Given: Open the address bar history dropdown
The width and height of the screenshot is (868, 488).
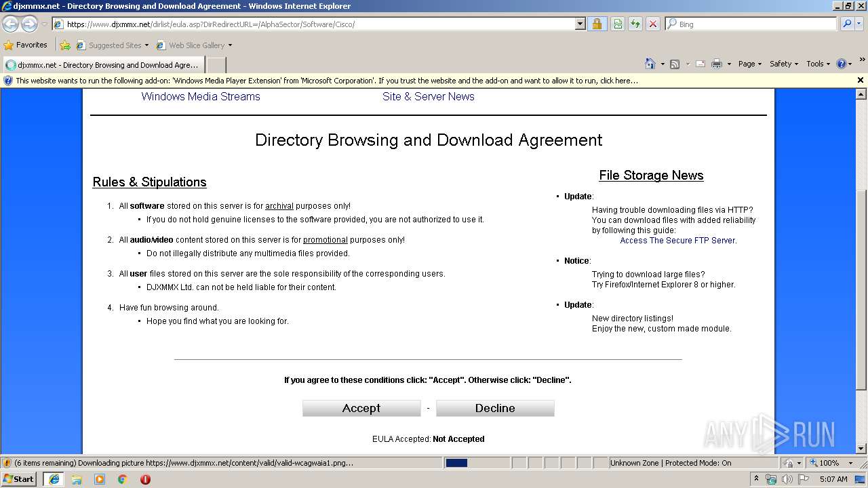Looking at the screenshot, I should pyautogui.click(x=580, y=24).
